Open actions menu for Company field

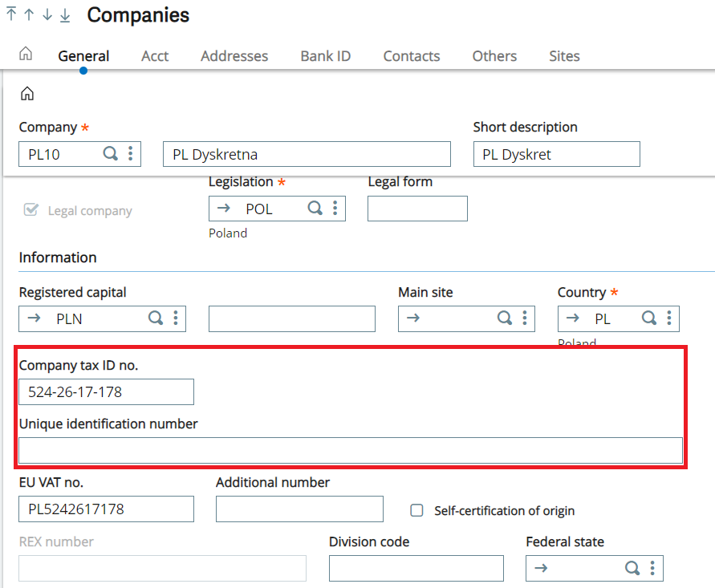click(x=131, y=153)
